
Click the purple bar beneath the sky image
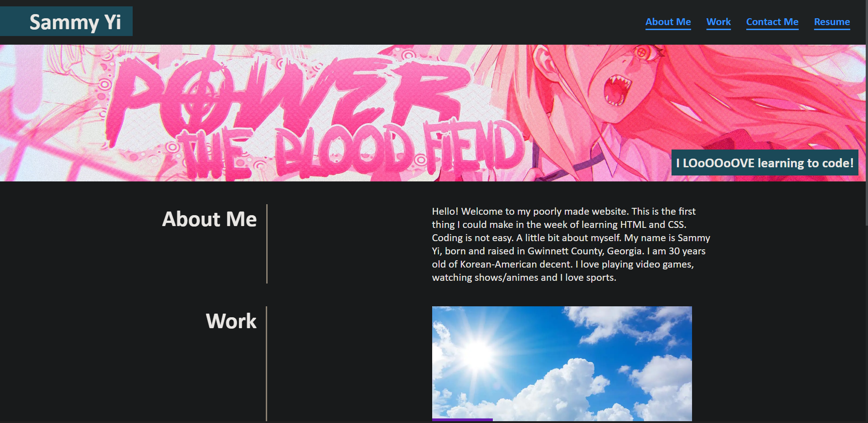(462, 420)
